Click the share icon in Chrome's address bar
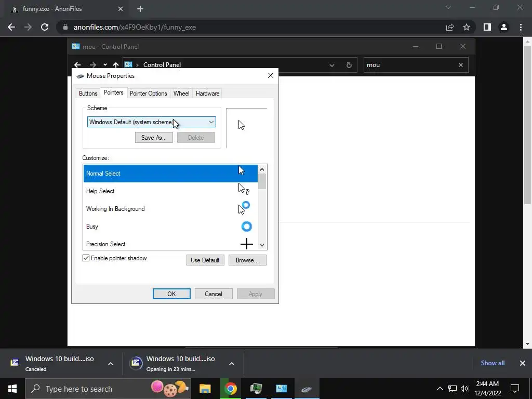Image resolution: width=532 pixels, height=399 pixels. 450,27
